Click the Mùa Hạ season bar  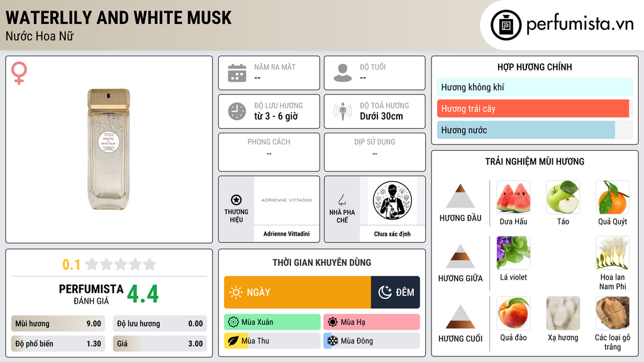[372, 322]
